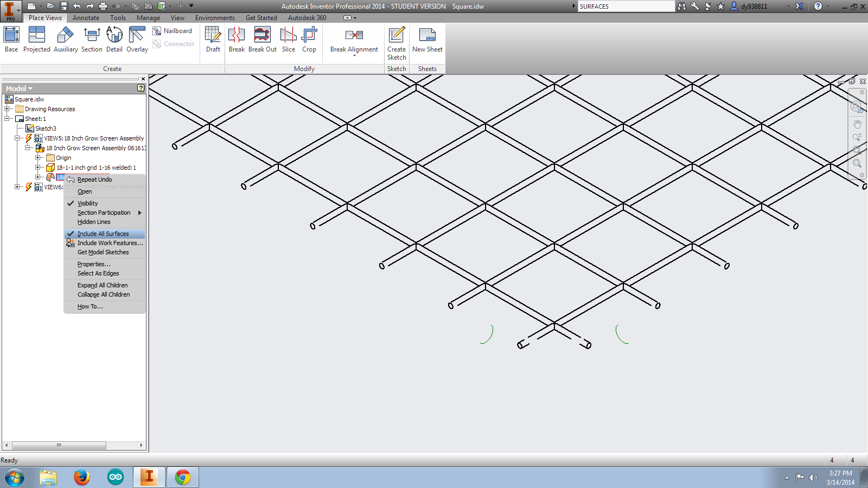Disable Include All Surfaces
The width and height of the screenshot is (868, 488).
[103, 233]
